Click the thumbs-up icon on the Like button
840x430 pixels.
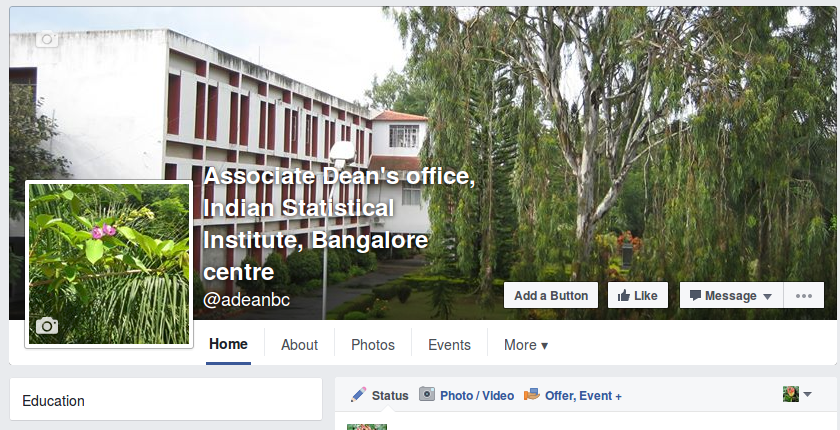[624, 296]
